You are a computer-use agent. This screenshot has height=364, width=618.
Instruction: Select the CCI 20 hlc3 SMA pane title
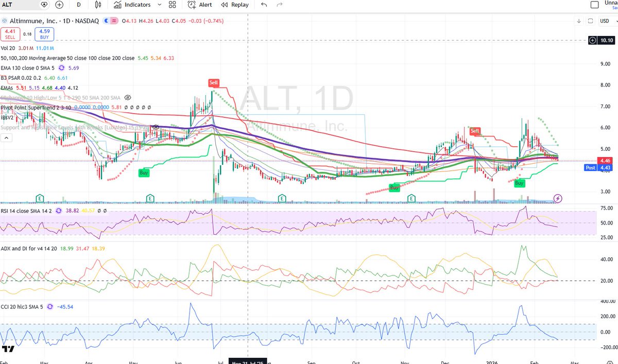[x=22, y=306]
